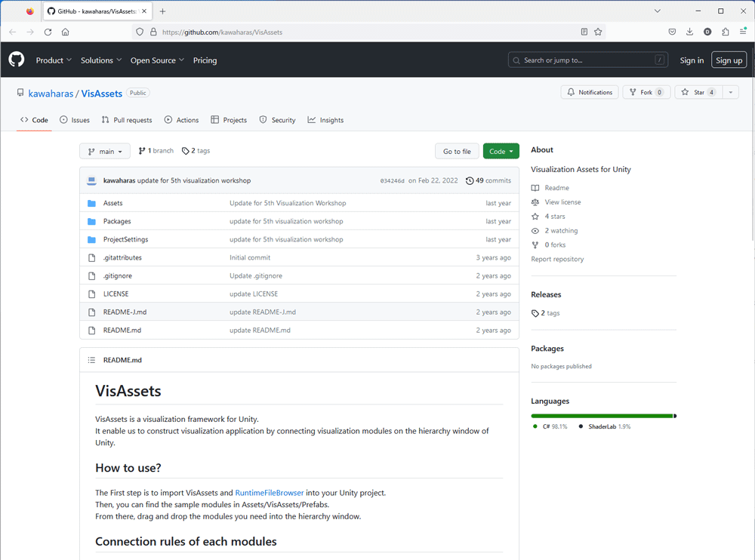
Task: Open the commit history clock icon
Action: coord(470,180)
